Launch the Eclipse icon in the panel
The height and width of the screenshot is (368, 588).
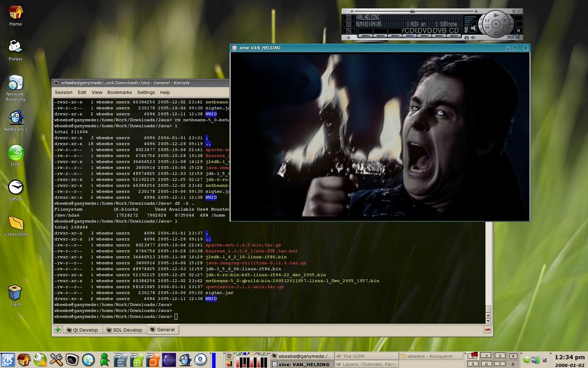pos(169,360)
